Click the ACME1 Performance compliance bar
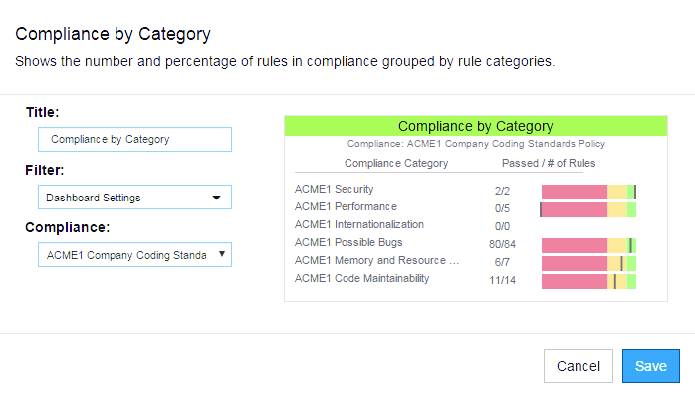This screenshot has width=695, height=397. click(588, 210)
